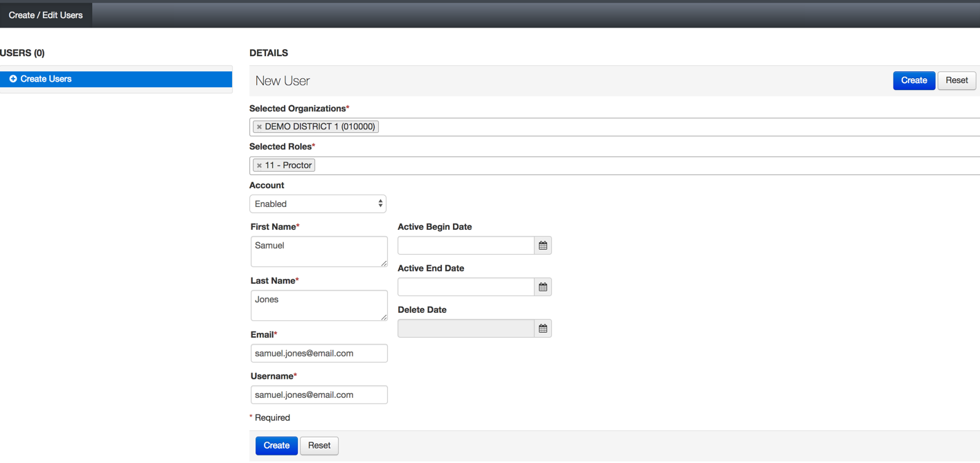The height and width of the screenshot is (463, 980).
Task: Open the Account status dropdown
Action: click(x=318, y=204)
